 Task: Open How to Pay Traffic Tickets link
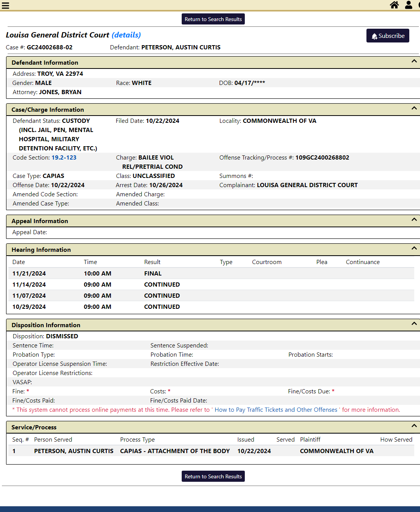(x=276, y=410)
